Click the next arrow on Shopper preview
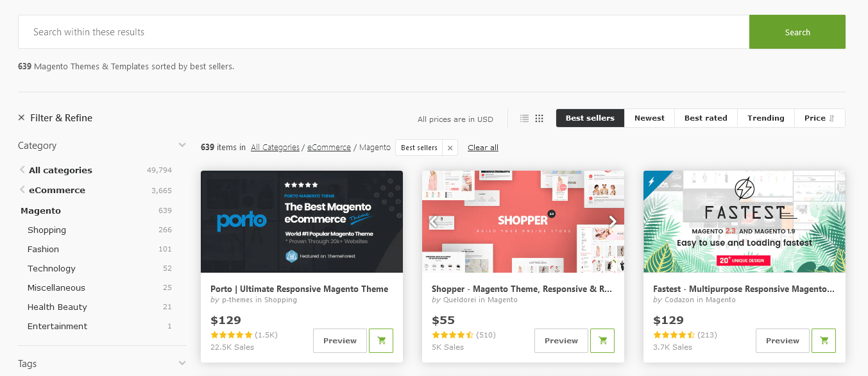Screen dimensions: 868x376 (x=613, y=221)
